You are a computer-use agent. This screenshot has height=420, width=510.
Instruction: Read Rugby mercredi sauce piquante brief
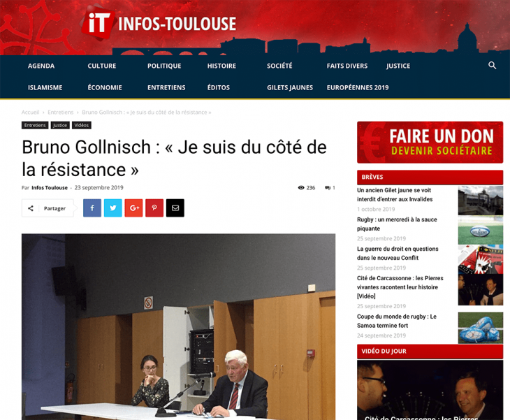pyautogui.click(x=397, y=224)
